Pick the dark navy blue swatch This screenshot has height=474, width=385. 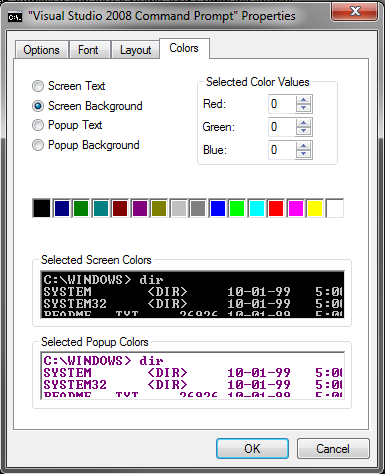coord(62,208)
